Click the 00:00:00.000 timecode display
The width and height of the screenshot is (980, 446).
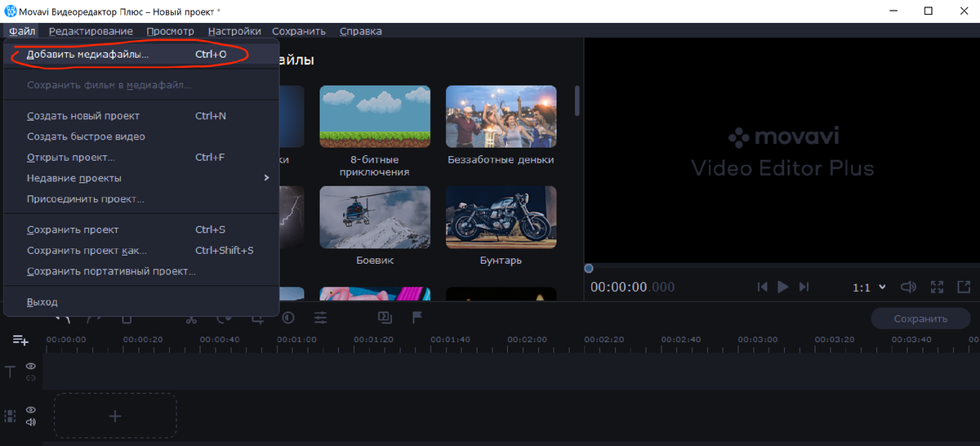pos(633,288)
